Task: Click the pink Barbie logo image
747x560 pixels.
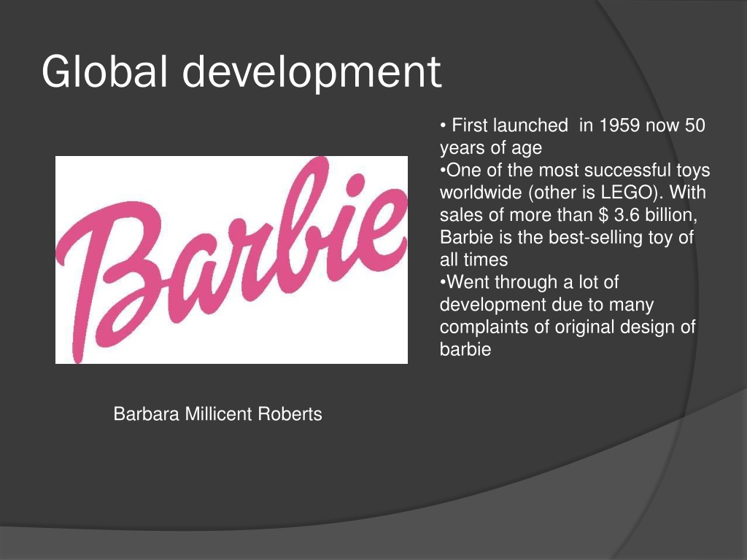Action: pyautogui.click(x=231, y=260)
